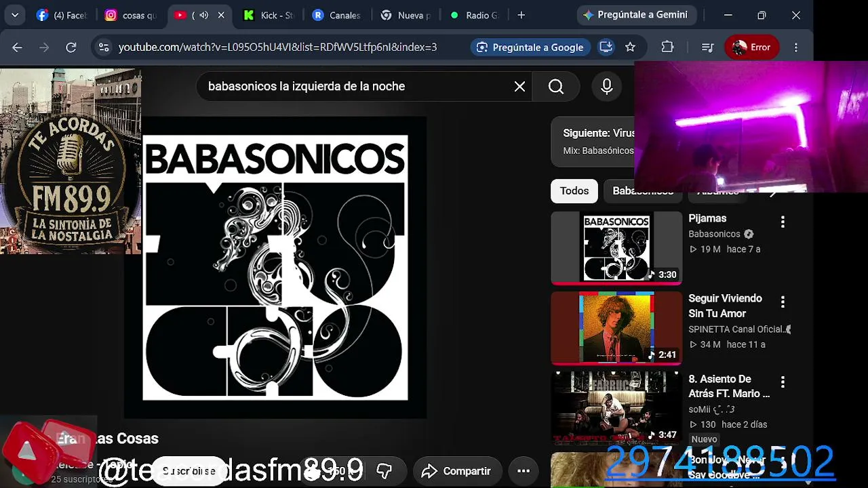Switch to the Facebook tab
The height and width of the screenshot is (488, 868).
62,15
